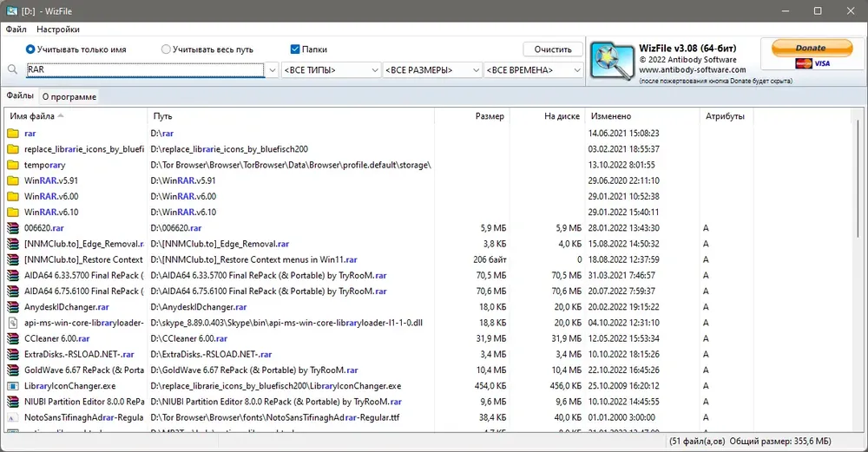868x452 pixels.
Task: Click path 'D:\006620.rar'
Action: (x=175, y=228)
